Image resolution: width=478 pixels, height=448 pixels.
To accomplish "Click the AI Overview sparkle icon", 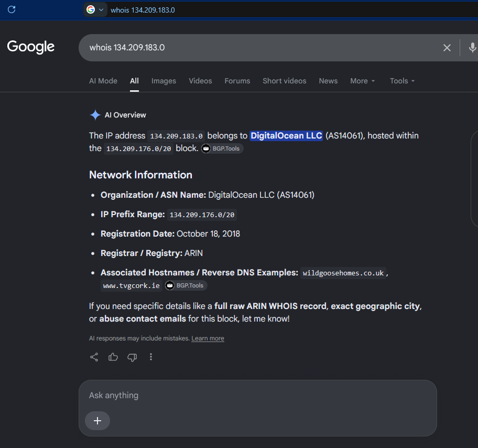I will pyautogui.click(x=95, y=115).
